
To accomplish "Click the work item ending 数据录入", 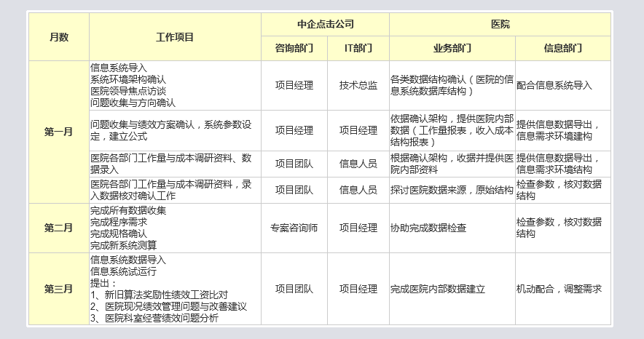I will 175,164.
